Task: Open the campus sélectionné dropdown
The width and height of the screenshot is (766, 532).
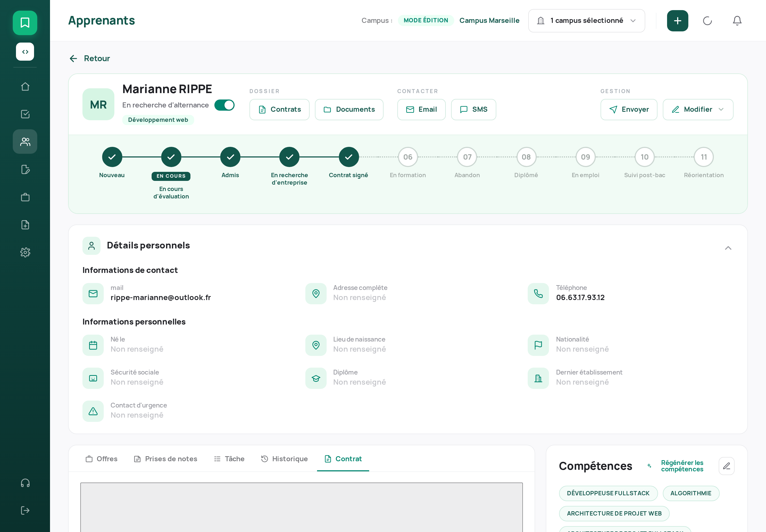Action: tap(586, 21)
